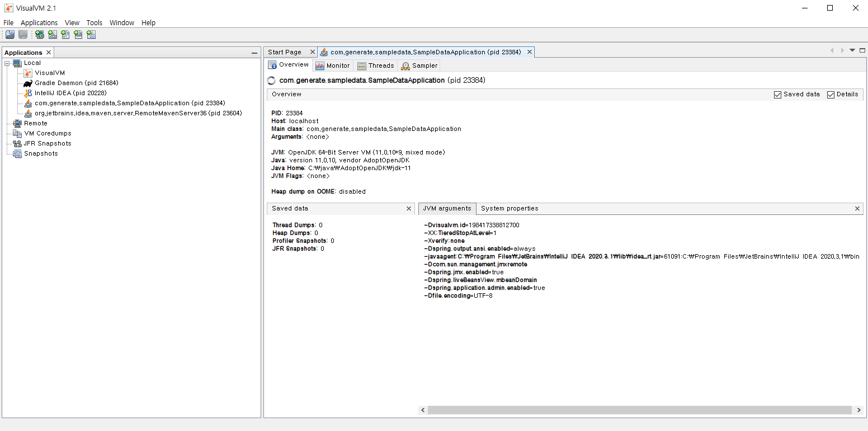The width and height of the screenshot is (868, 431).
Task: Click the VisualVM application icon in the tree
Action: (x=28, y=73)
